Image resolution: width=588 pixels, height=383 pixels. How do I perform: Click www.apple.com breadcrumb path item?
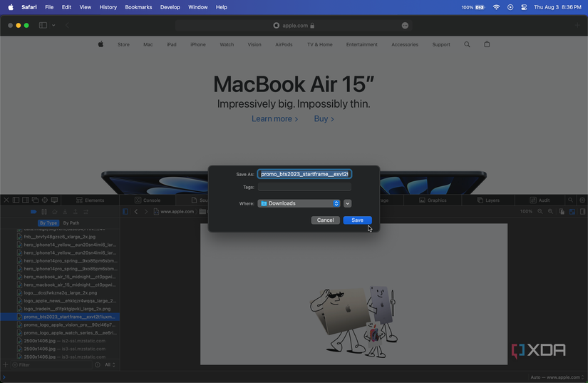174,212
